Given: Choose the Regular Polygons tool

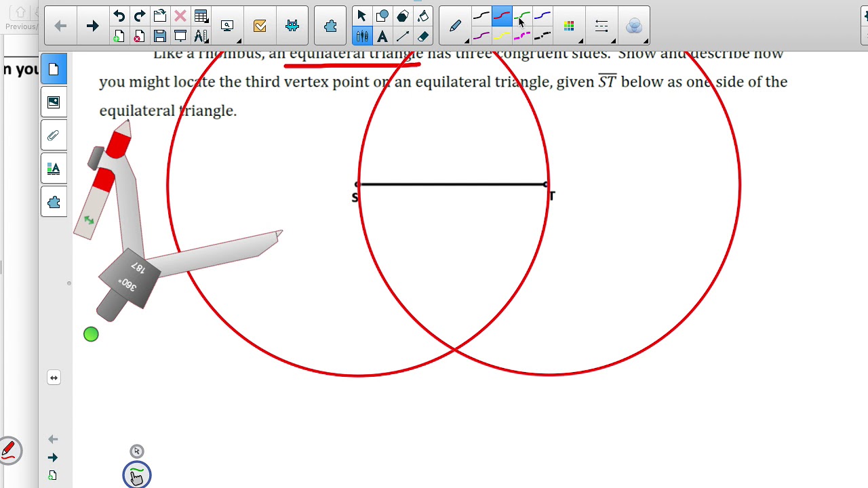Looking at the screenshot, I should pos(403,16).
